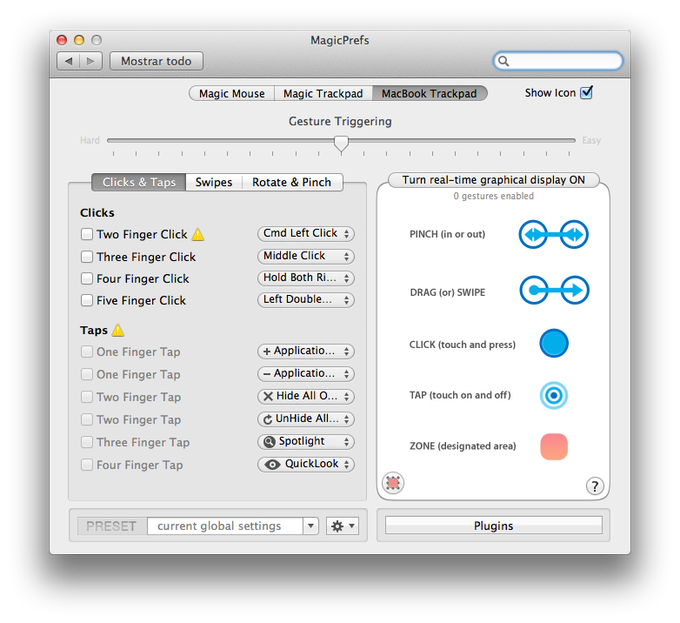The width and height of the screenshot is (680, 623).
Task: Turn real-time graphical display ON
Action: (x=494, y=180)
